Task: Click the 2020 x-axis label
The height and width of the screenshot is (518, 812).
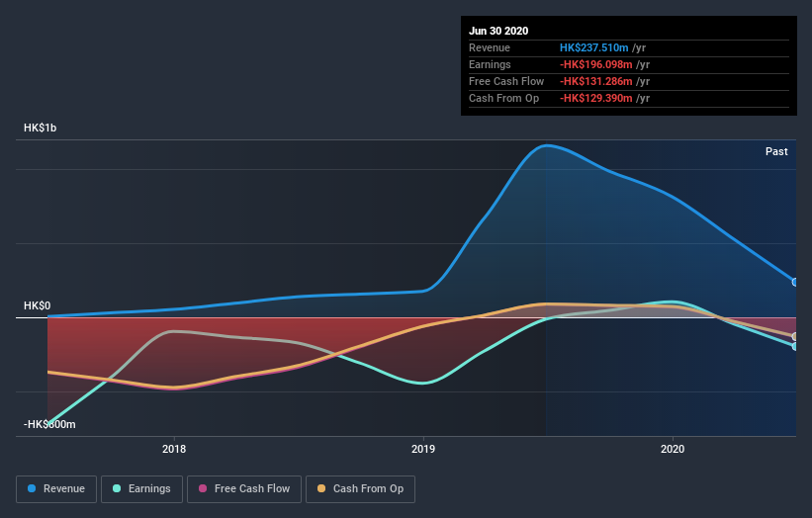Action: tap(673, 449)
